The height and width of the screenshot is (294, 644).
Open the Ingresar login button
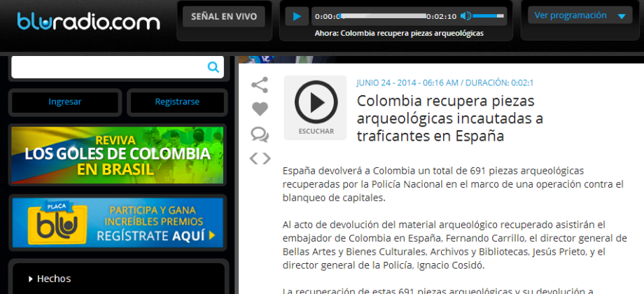tap(65, 101)
